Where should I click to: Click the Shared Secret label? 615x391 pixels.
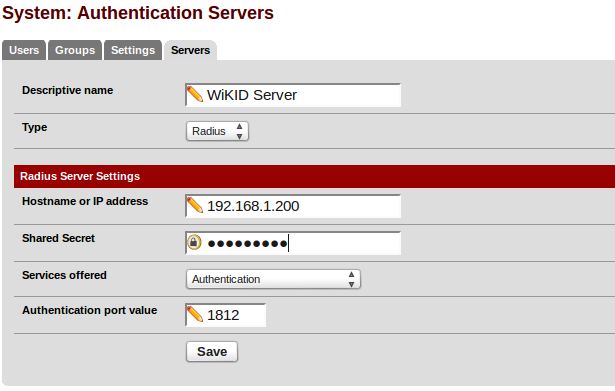click(58, 238)
